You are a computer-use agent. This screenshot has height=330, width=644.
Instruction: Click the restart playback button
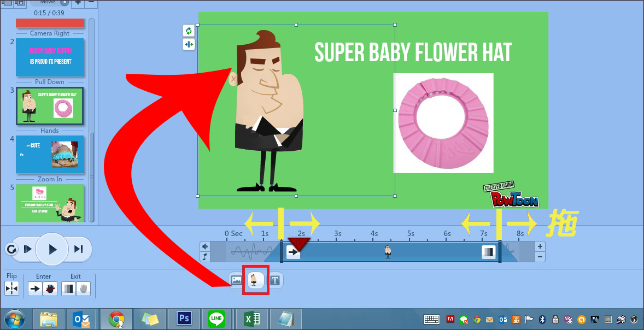pyautogui.click(x=12, y=249)
